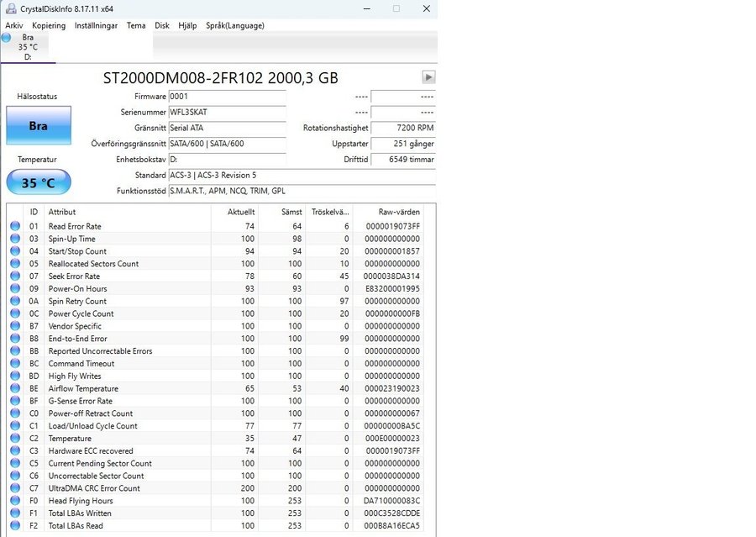Click status orb for Temperature row C2
The width and height of the screenshot is (756, 537).
15,438
